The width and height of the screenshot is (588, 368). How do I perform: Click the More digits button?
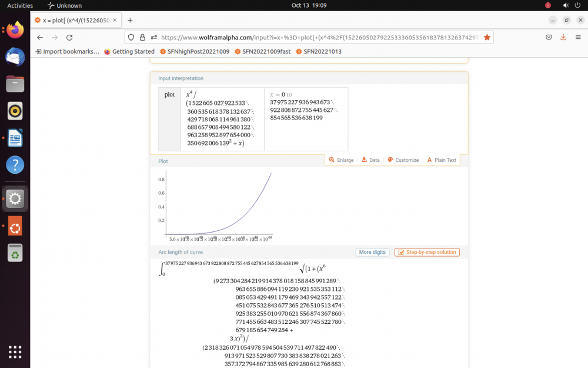tap(372, 252)
